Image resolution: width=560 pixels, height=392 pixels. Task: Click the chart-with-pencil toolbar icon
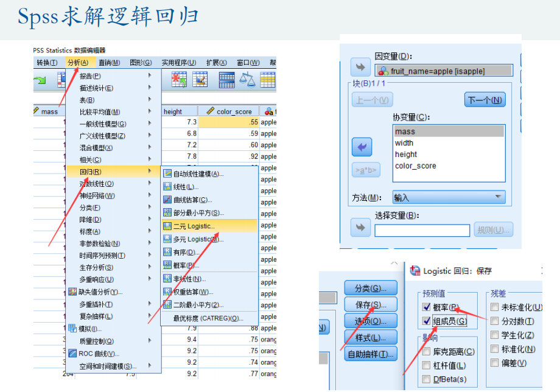click(200, 79)
